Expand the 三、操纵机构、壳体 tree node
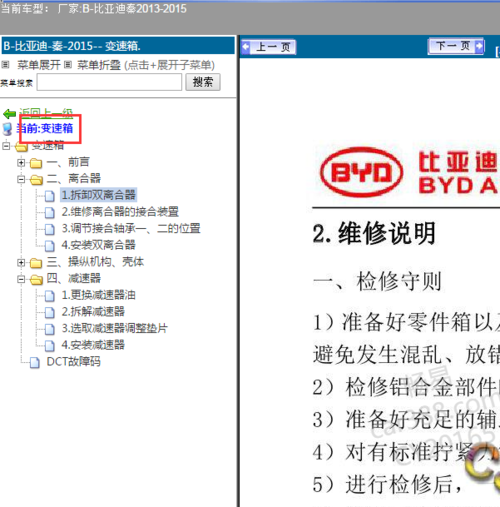The width and height of the screenshot is (500, 507). [21, 263]
